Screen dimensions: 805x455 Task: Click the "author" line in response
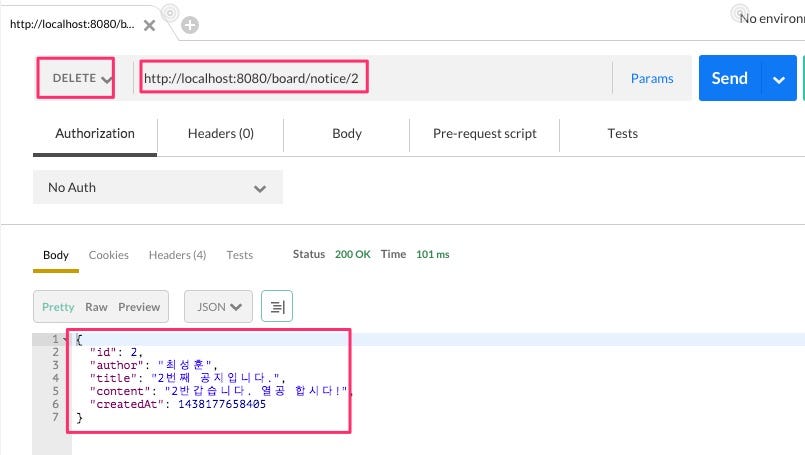point(154,365)
